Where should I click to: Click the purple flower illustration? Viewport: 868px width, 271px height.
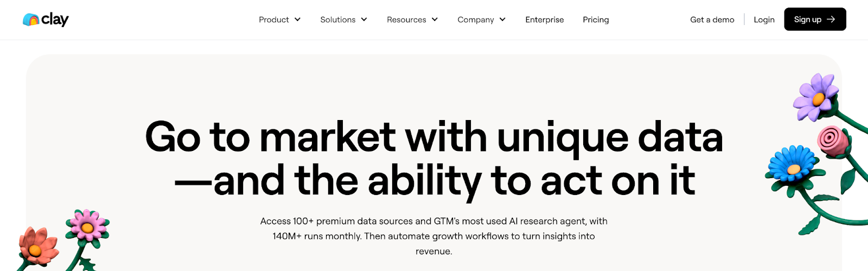click(816, 98)
